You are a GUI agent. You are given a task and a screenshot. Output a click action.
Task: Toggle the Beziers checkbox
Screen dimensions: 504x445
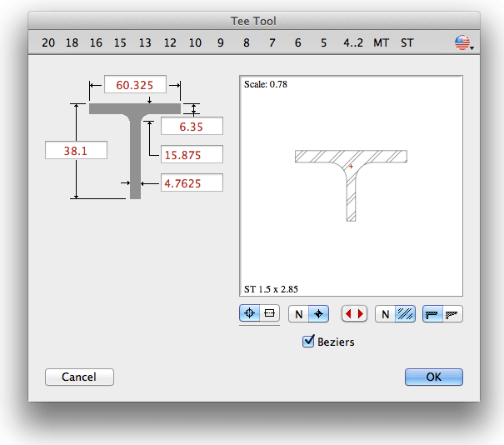[308, 341]
